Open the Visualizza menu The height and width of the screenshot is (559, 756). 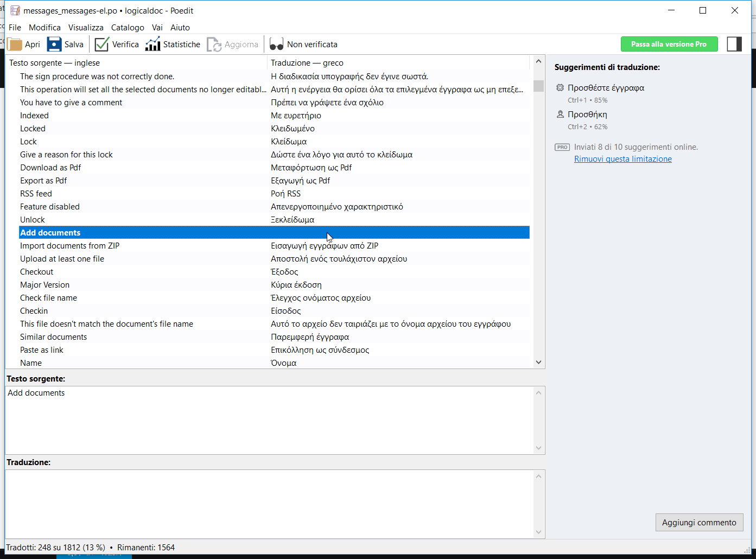[86, 28]
